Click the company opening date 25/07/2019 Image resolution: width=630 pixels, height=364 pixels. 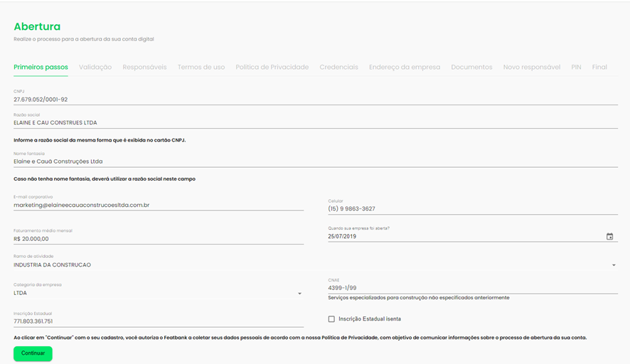[x=342, y=236]
